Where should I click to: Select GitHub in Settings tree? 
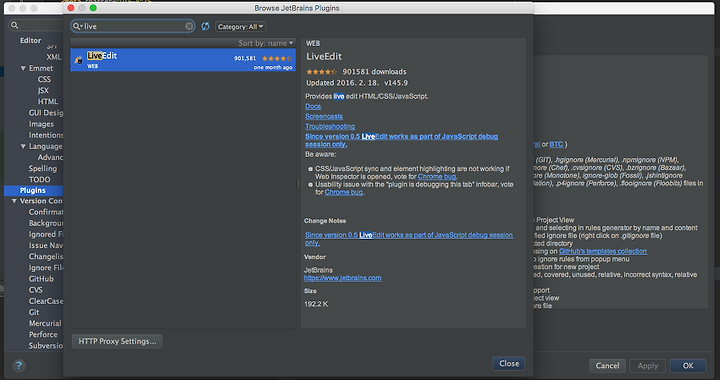click(41, 279)
